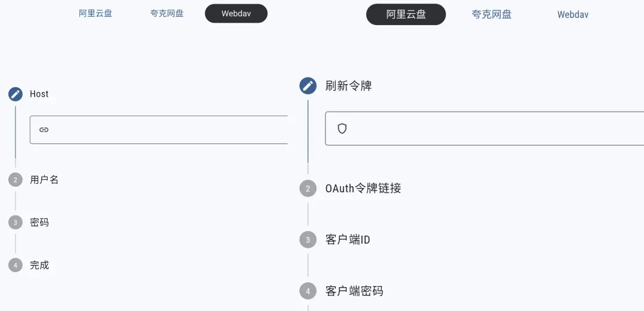This screenshot has width=644, height=311.
Task: Focus the Host input field
Action: pyautogui.click(x=167, y=130)
